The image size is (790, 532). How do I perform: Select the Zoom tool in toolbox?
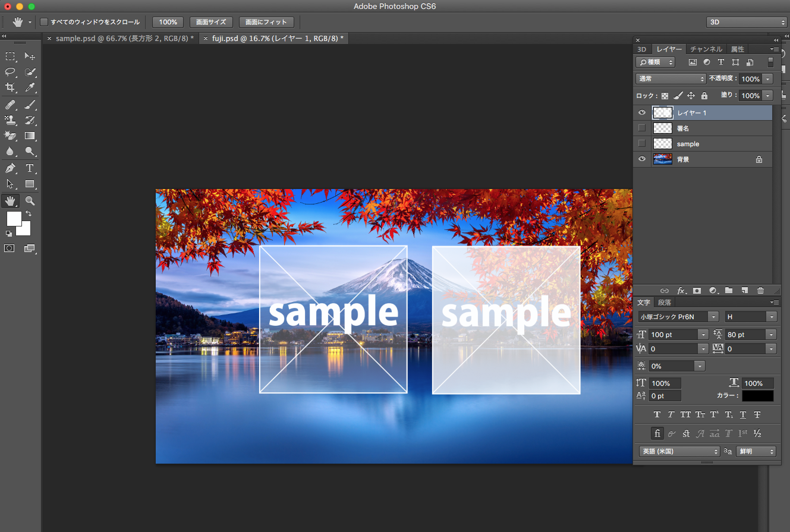[x=30, y=201]
